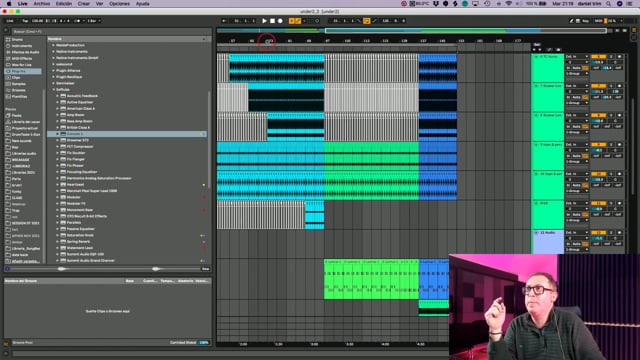Open the Archivo menu
Image resolution: width=640 pixels, height=360 pixels.
(42, 4)
